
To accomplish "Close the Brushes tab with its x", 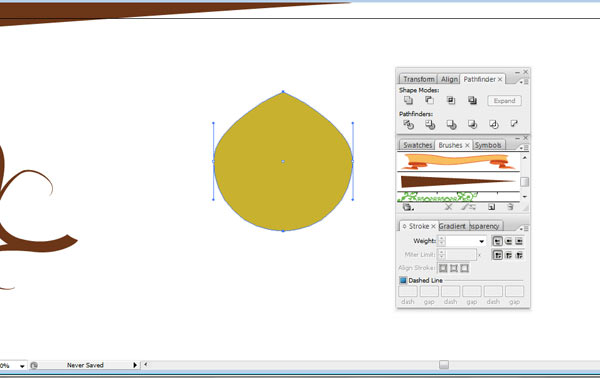I will (467, 145).
